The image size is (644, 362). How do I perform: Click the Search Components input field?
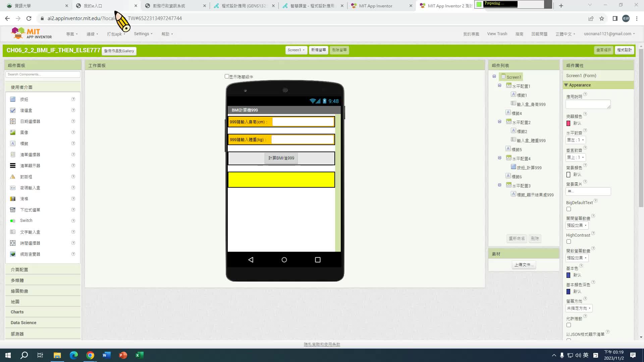click(x=43, y=74)
